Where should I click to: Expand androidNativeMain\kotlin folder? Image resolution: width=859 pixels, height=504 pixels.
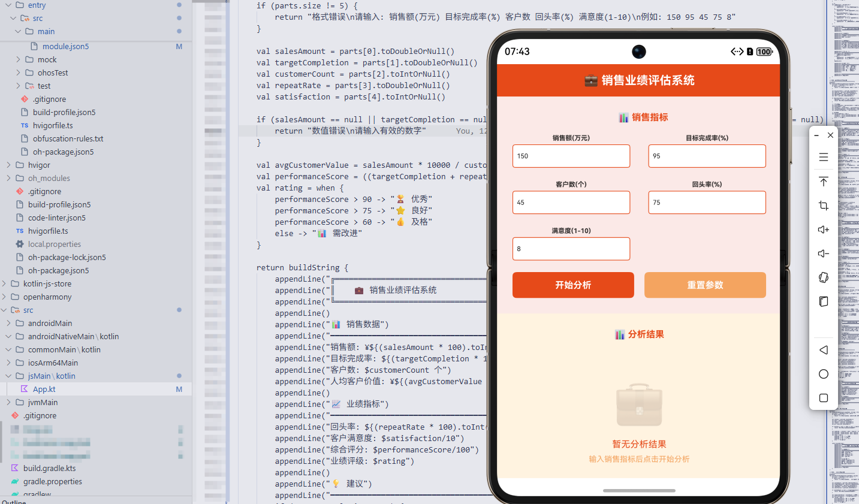[8, 336]
